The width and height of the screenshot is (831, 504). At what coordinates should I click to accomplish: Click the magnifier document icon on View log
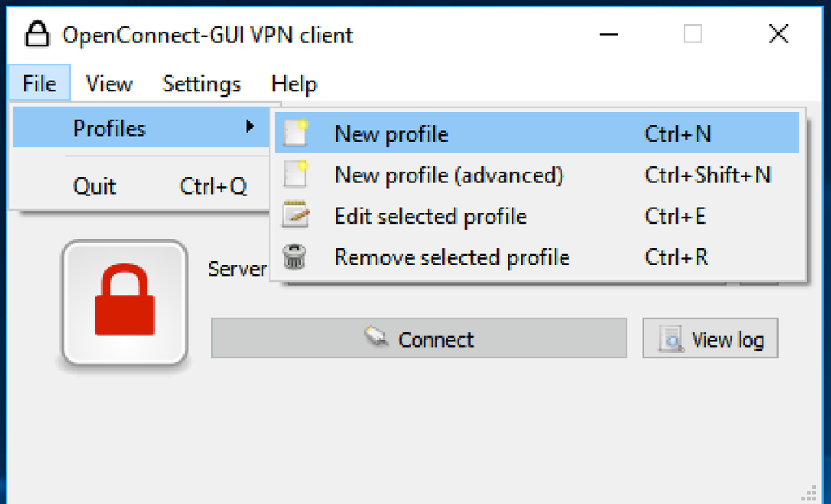[x=671, y=339]
